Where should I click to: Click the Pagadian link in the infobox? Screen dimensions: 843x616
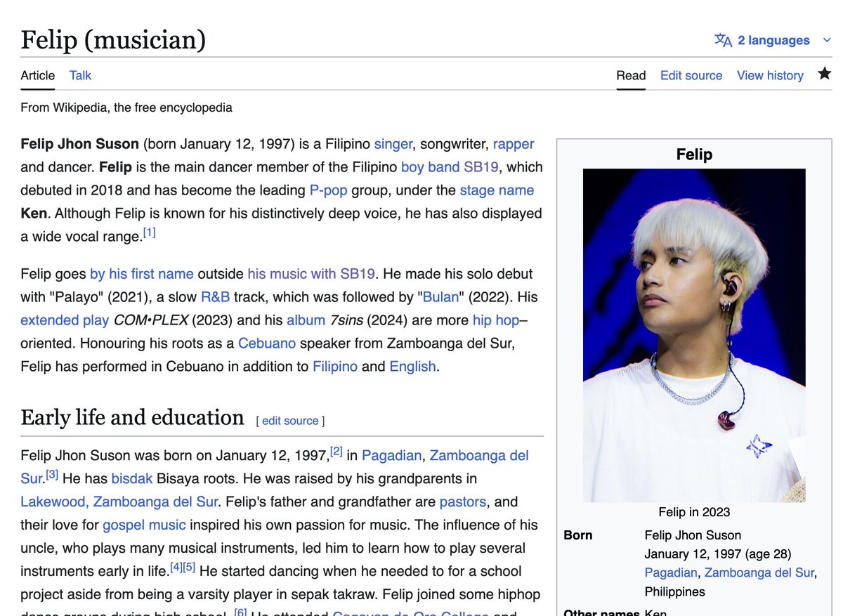point(671,572)
